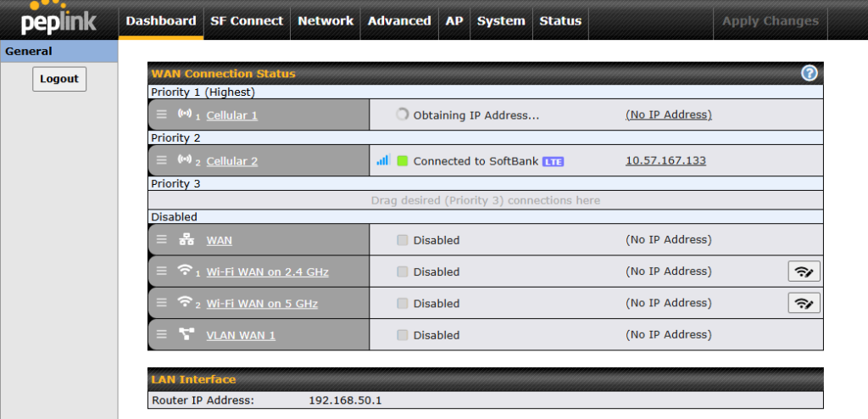Viewport: 868px width, 419px height.
Task: Switch to the Advanced tab
Action: tap(399, 21)
